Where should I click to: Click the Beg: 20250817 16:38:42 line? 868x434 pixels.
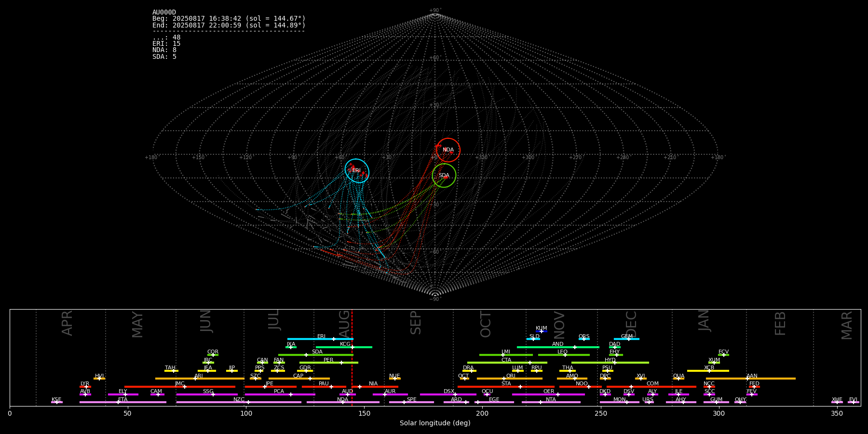(229, 19)
